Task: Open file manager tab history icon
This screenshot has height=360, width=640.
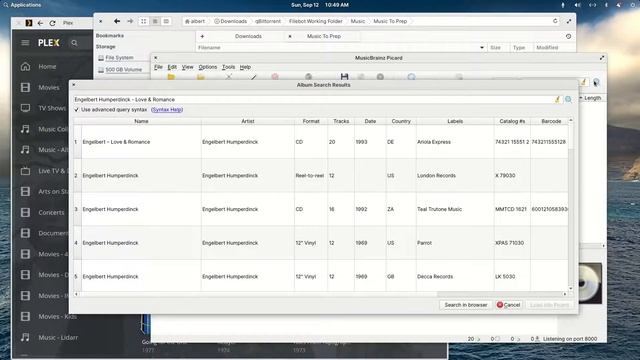Action: [x=569, y=36]
